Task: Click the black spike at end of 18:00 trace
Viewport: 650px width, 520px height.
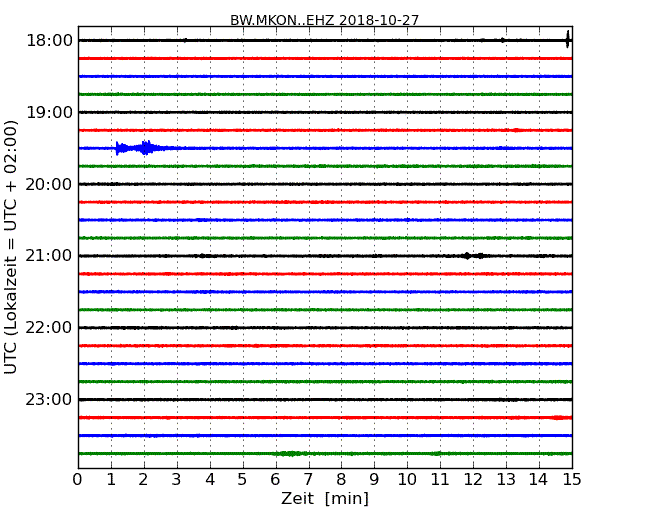Action: click(x=568, y=39)
